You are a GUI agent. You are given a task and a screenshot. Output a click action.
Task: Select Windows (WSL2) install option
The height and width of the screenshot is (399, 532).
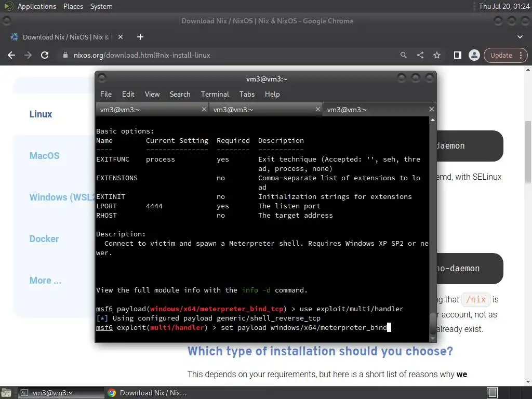pos(62,197)
